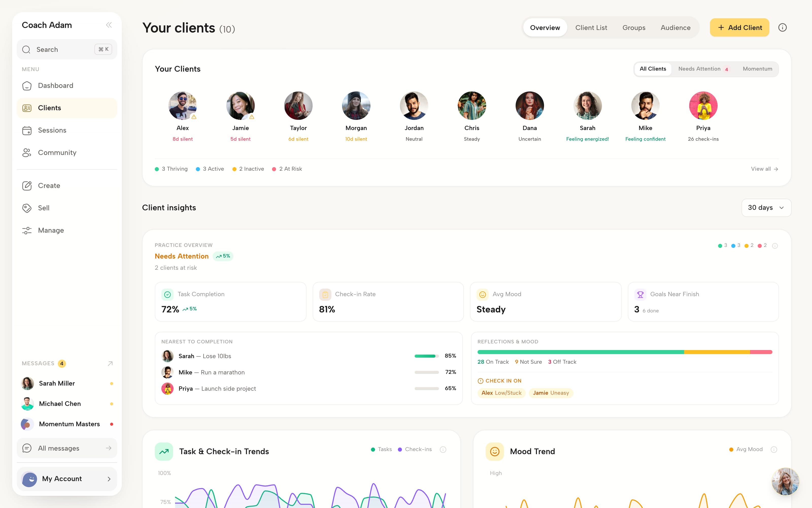Click the Reflections & Mood colored bar
The height and width of the screenshot is (508, 812).
click(625, 352)
